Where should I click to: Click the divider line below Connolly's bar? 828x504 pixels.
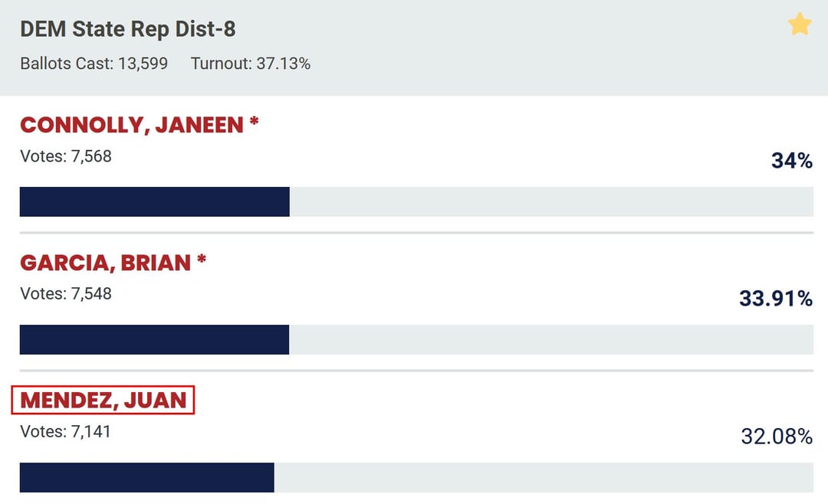(x=416, y=233)
